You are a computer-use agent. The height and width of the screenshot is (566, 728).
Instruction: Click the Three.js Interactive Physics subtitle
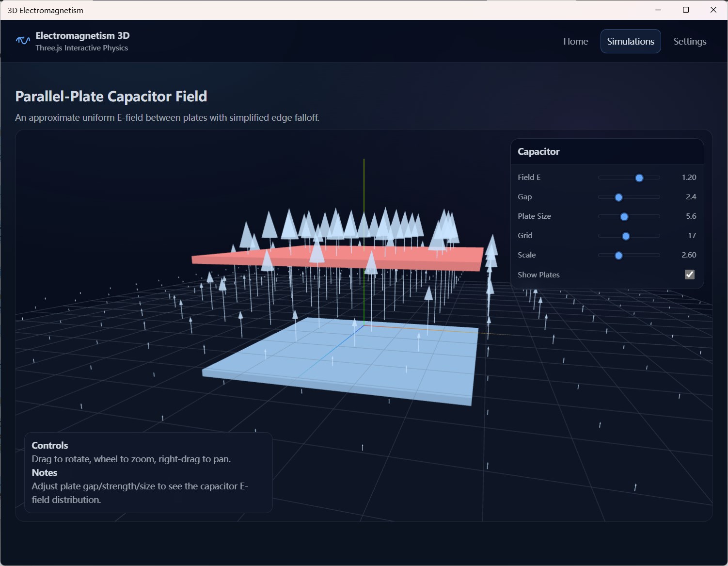pos(81,48)
